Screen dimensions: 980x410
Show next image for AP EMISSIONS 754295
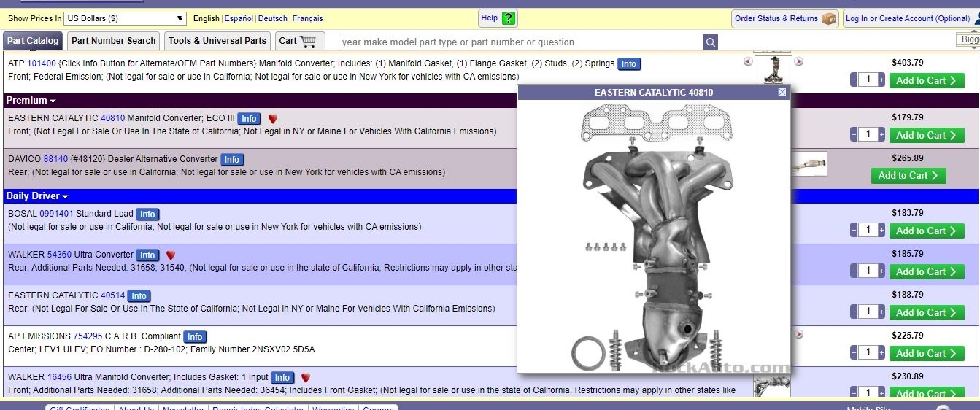point(799,334)
